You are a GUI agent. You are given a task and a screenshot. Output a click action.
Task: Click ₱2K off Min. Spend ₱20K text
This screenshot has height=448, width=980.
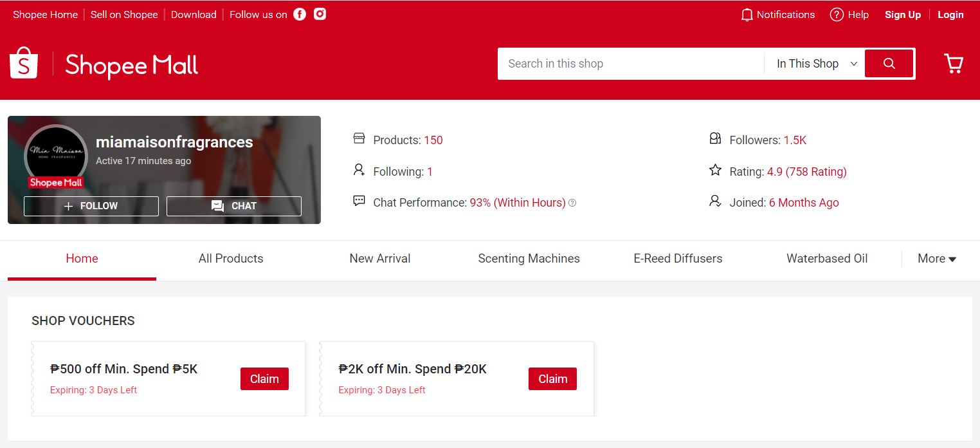click(413, 369)
